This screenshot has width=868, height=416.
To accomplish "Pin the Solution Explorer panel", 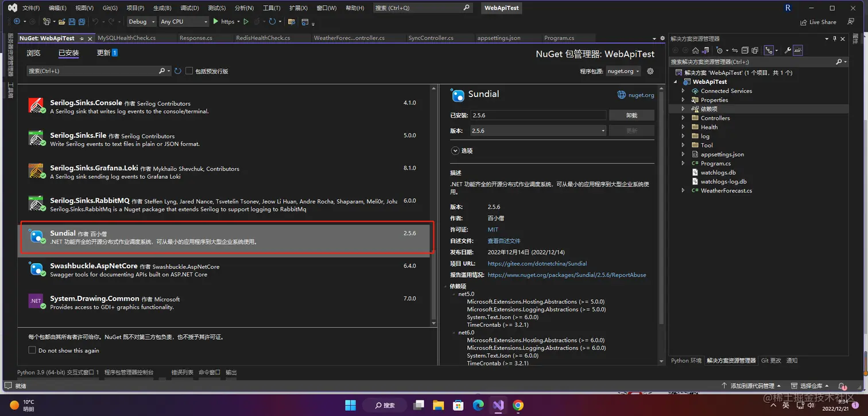I will (x=835, y=38).
